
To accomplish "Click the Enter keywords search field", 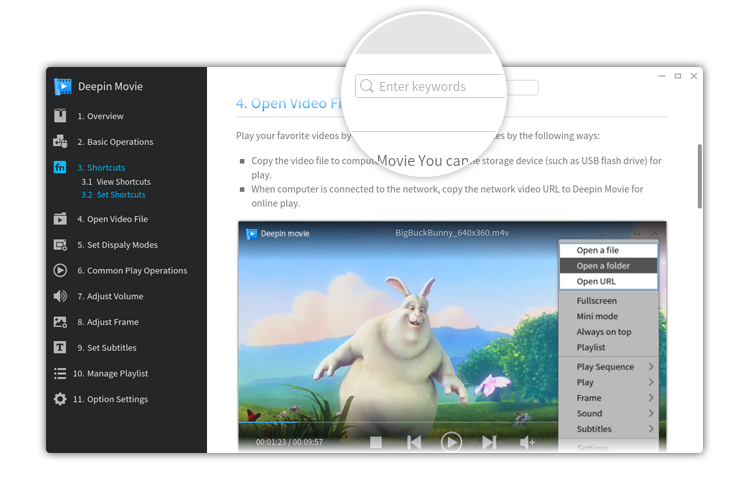I will pyautogui.click(x=447, y=86).
